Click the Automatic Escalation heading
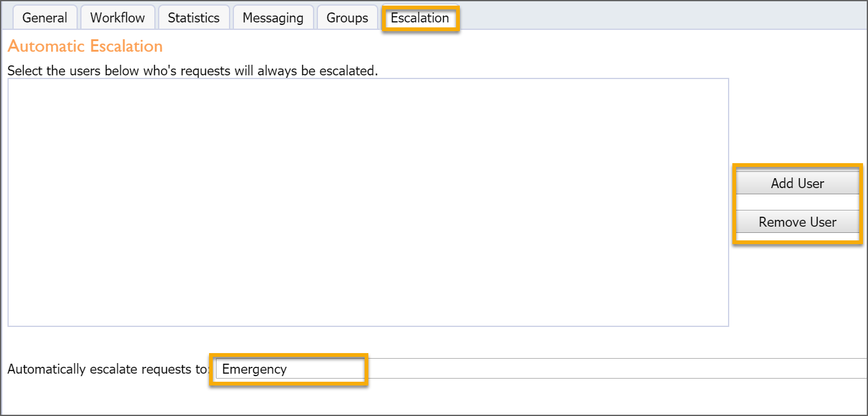The image size is (868, 416). (85, 47)
